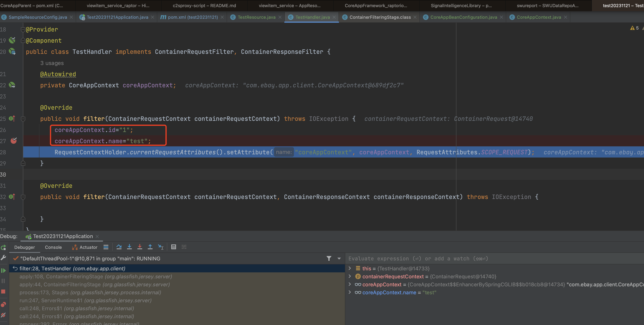The image size is (644, 325).
Task: Close the TestHandler.java editor tab
Action: (x=334, y=17)
